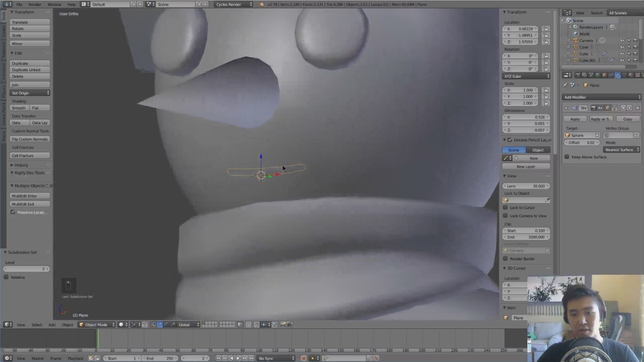Screen dimensions: 644x362
Task: Click the Subdivision Set level slider
Action: [26, 269]
